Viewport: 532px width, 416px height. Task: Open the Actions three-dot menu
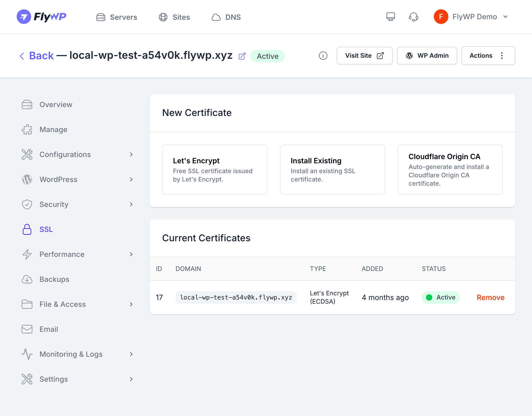click(502, 56)
